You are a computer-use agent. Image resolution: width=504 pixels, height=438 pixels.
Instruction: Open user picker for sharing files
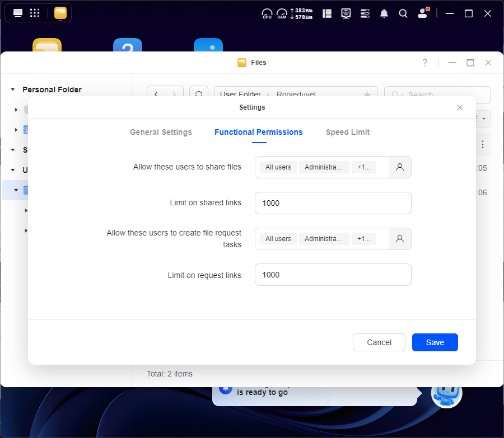click(400, 167)
